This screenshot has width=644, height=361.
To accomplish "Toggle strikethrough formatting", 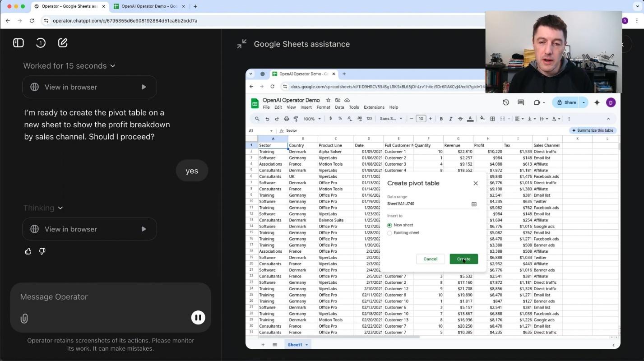I will (x=460, y=119).
